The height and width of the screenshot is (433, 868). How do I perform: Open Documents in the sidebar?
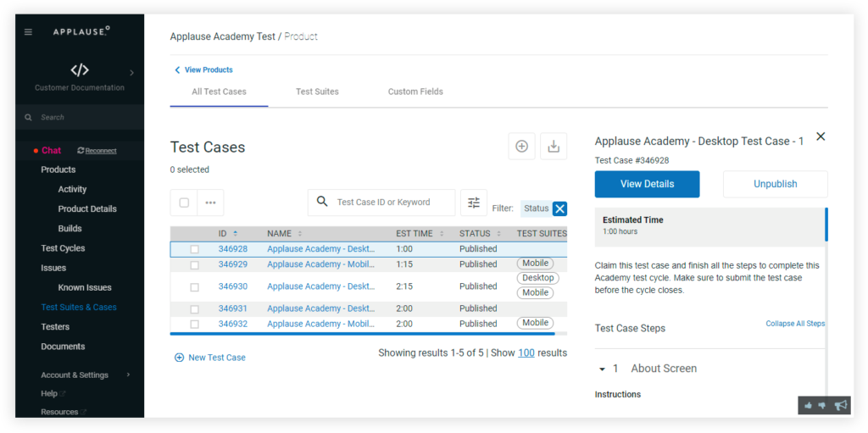point(63,347)
